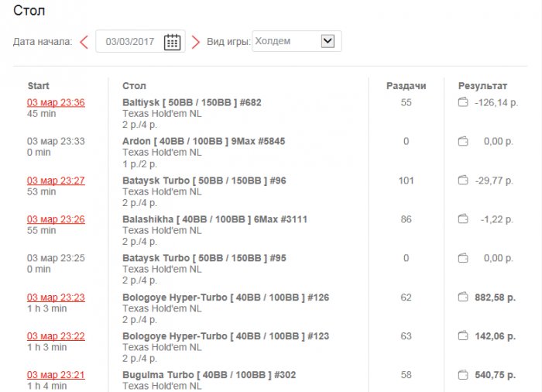This screenshot has height=392, width=542.
Task: Click the Стол column header
Action: [134, 86]
